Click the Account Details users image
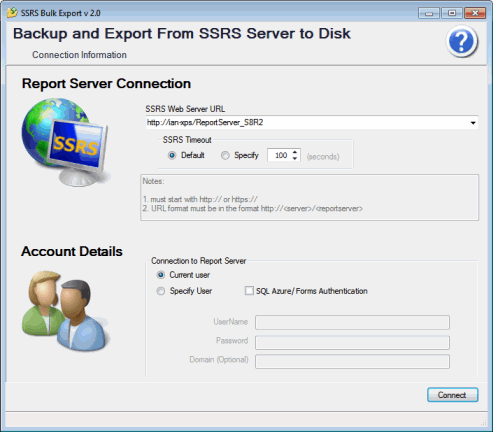The width and height of the screenshot is (493, 432). click(x=66, y=311)
